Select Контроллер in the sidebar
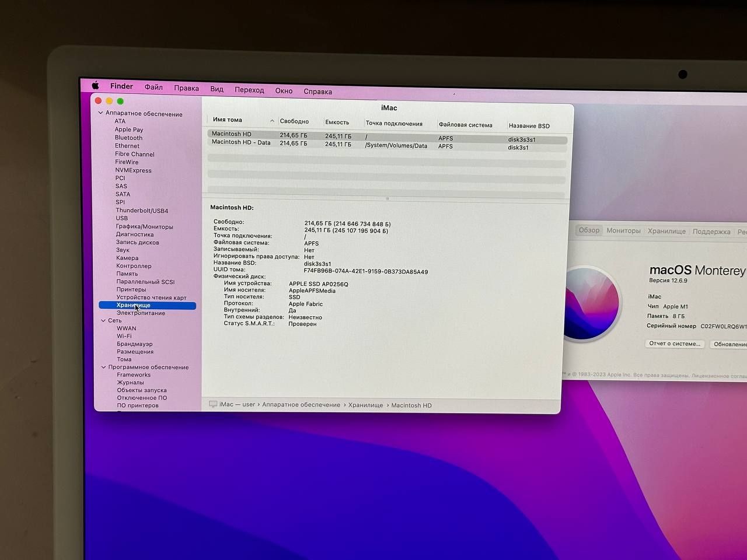This screenshot has width=747, height=560. [x=134, y=266]
